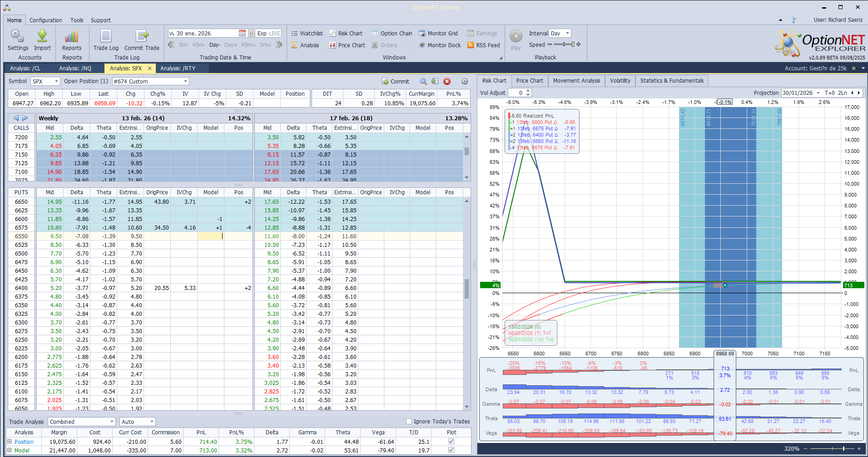Screen dimensions: 868x457
Task: Click the Import download icon
Action: pos(42,36)
